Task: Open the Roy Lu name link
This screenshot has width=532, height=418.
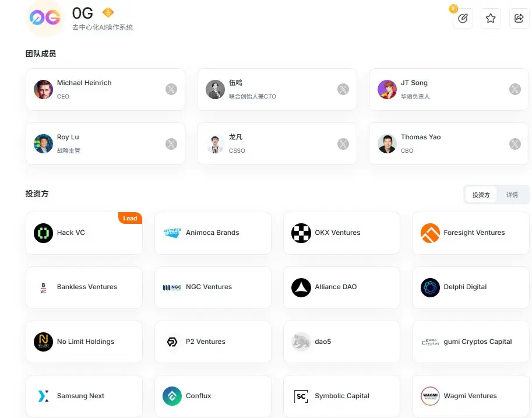Action: (x=68, y=137)
